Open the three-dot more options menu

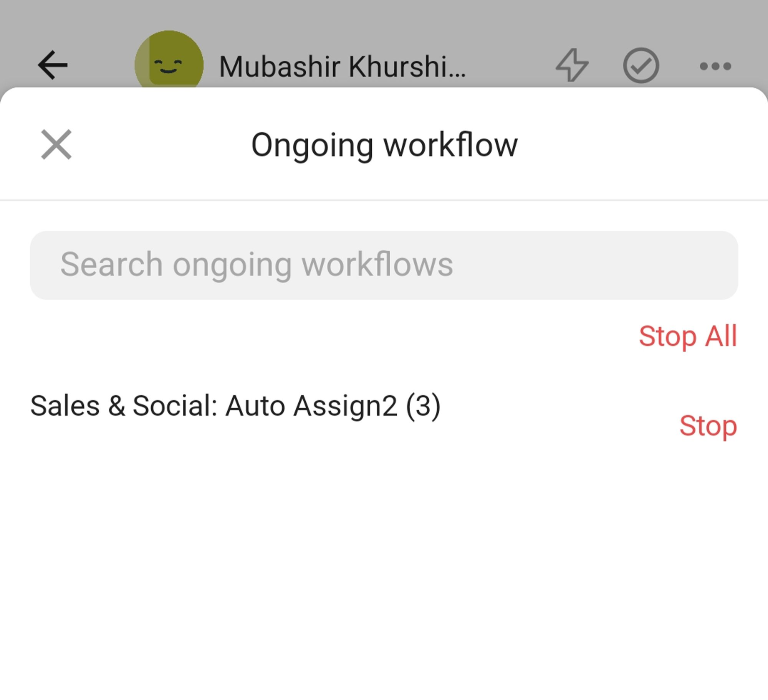pos(715,66)
